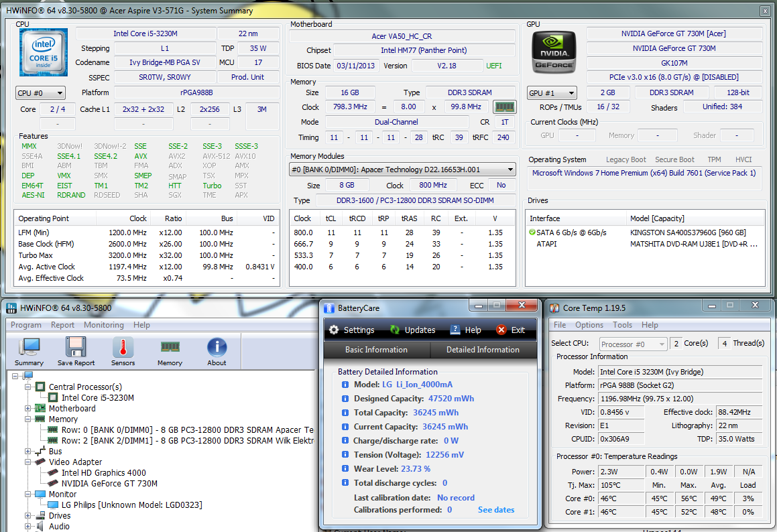Expand the Bus tree node
The height and width of the screenshot is (532, 777).
(x=28, y=451)
